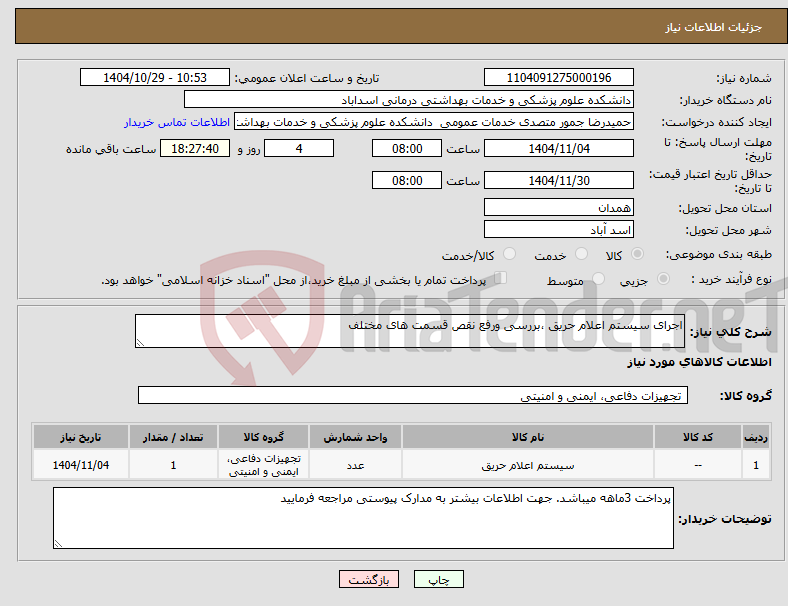
Task: Click the resize handle of description textarea
Action: tap(140, 343)
